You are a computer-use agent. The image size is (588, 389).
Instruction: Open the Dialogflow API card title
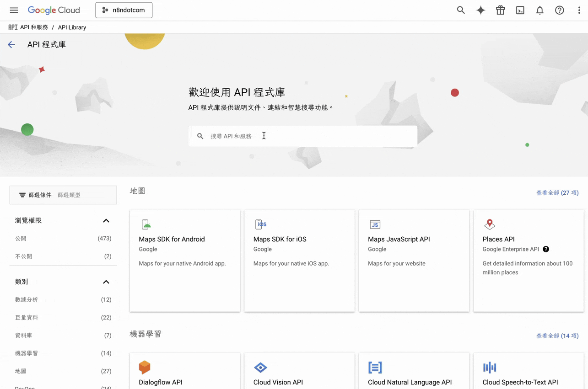tap(161, 382)
